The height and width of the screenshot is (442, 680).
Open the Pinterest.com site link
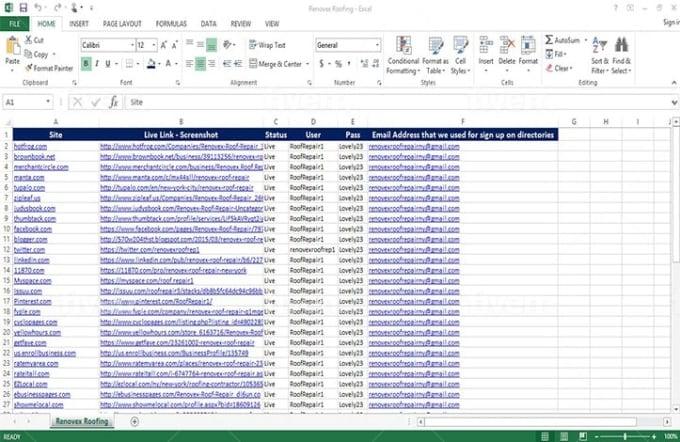[33, 301]
